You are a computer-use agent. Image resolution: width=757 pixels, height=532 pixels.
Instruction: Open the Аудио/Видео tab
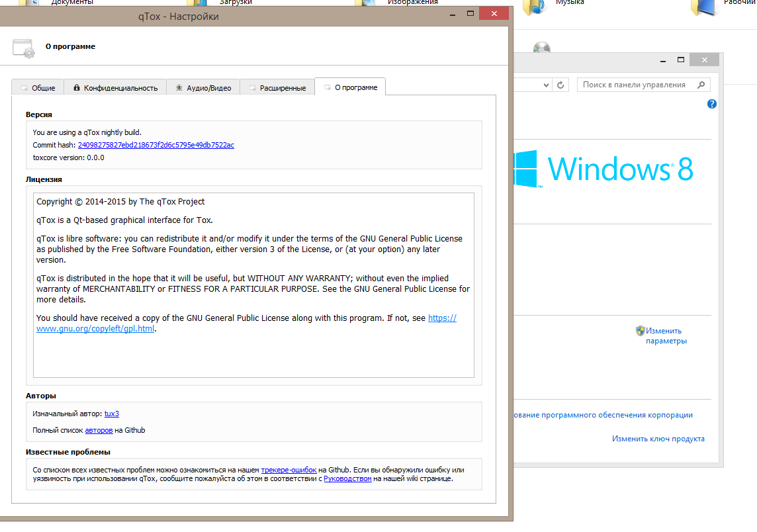coord(202,87)
